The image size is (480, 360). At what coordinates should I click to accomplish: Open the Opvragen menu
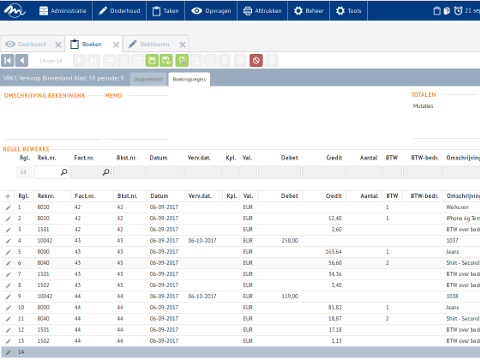211,11
